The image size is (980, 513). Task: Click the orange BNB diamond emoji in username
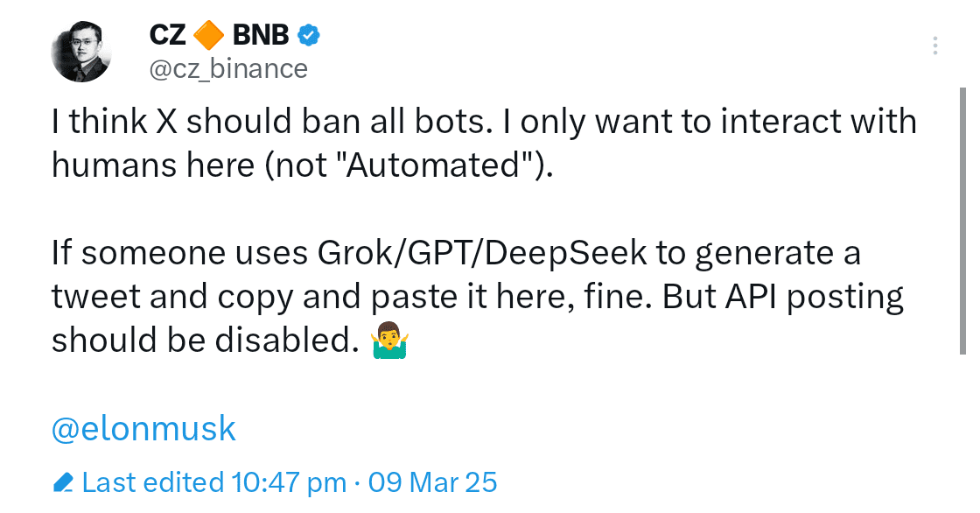click(207, 35)
